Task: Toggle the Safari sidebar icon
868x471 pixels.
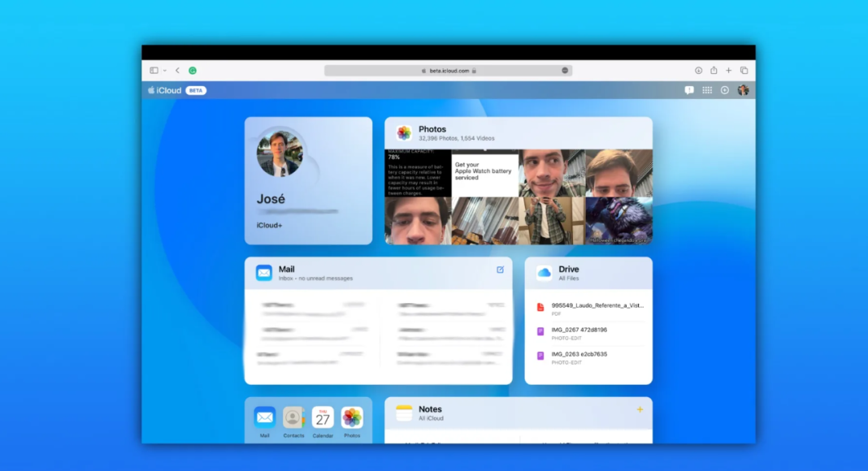Action: click(x=154, y=70)
